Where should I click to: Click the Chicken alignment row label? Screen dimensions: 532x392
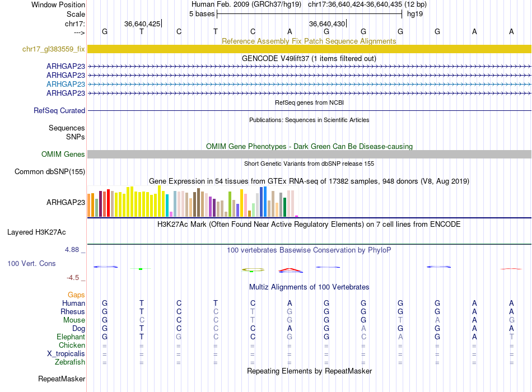72,345
